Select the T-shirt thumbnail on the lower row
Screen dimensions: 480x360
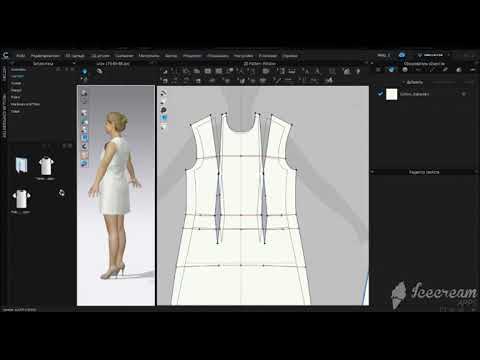click(x=21, y=199)
